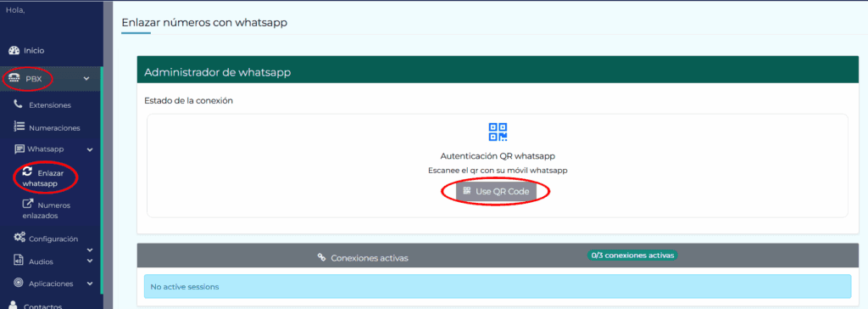Collapse the PBX menu chevron

click(86, 79)
